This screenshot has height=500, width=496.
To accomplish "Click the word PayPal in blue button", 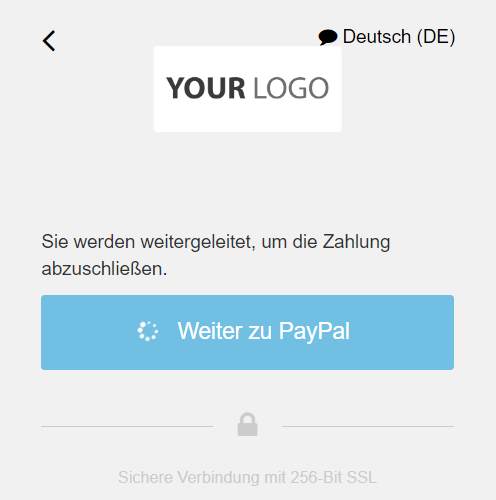I will 314,331.
